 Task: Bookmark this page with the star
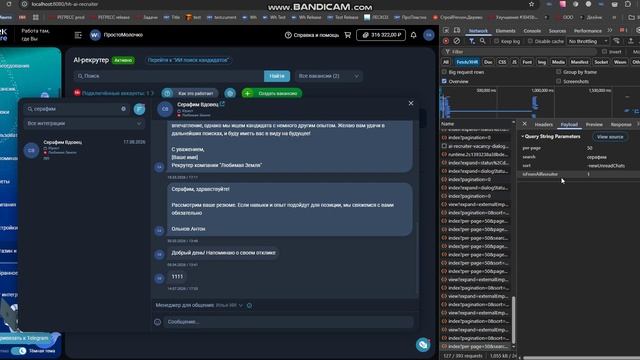point(531,4)
